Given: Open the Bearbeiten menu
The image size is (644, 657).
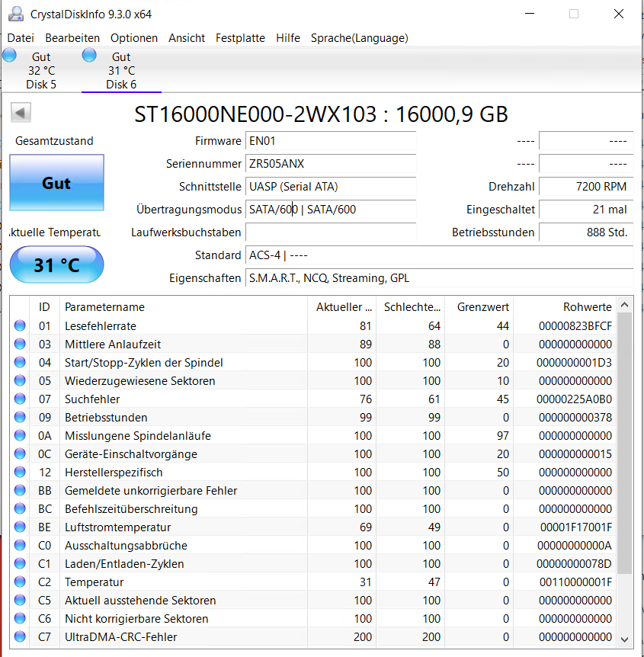Looking at the screenshot, I should pos(72,38).
